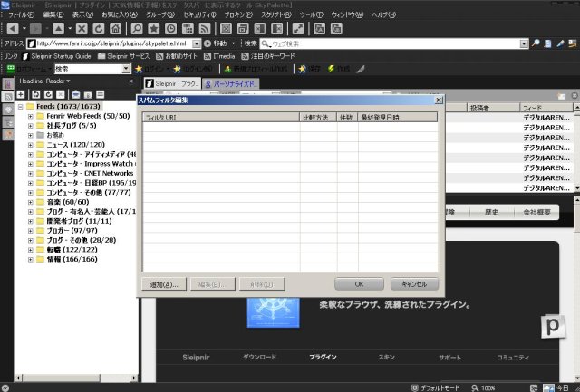
Task: Open the web search field dropdown arrow
Action: pyautogui.click(x=524, y=44)
